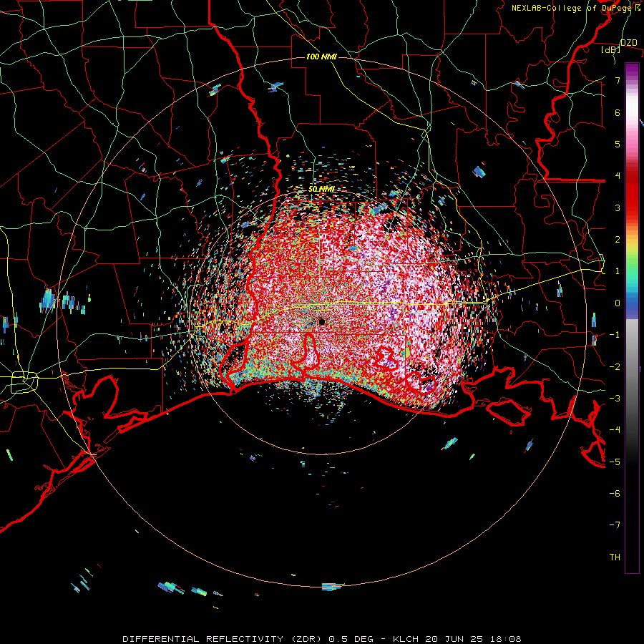Click the differential reflectivity product caption at bottom
Image resolution: width=644 pixels, height=644 pixels.
[x=322, y=639]
